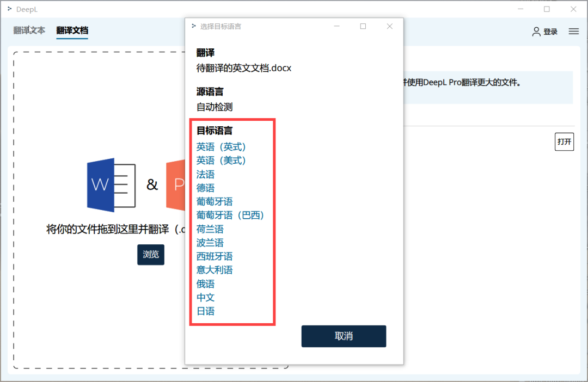The width and height of the screenshot is (588, 382).
Task: Select 日语 as target language
Action: [205, 311]
